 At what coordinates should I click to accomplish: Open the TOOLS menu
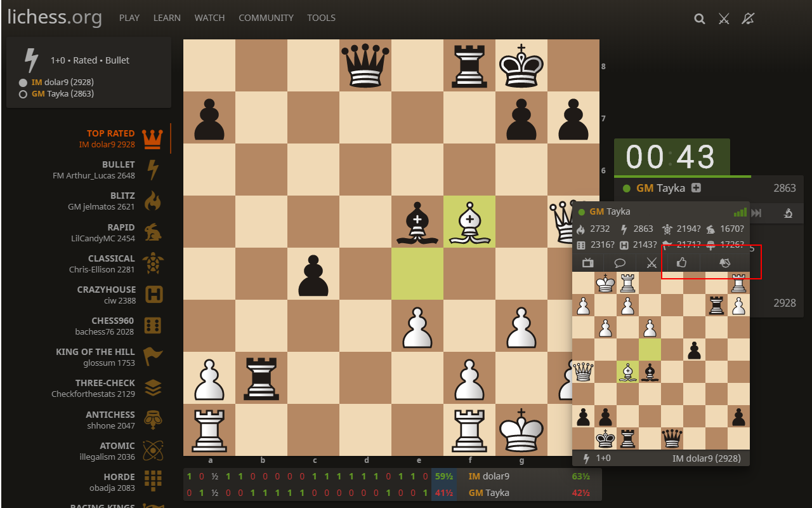322,18
